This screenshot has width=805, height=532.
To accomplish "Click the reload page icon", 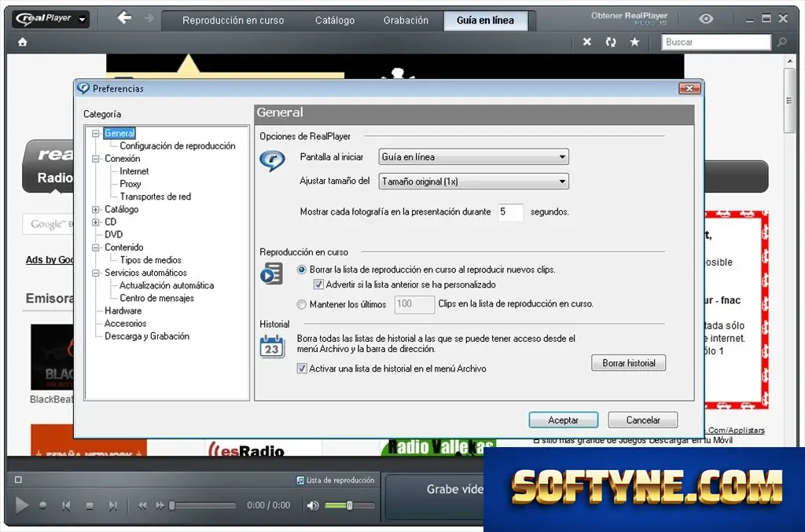I will tap(610, 42).
